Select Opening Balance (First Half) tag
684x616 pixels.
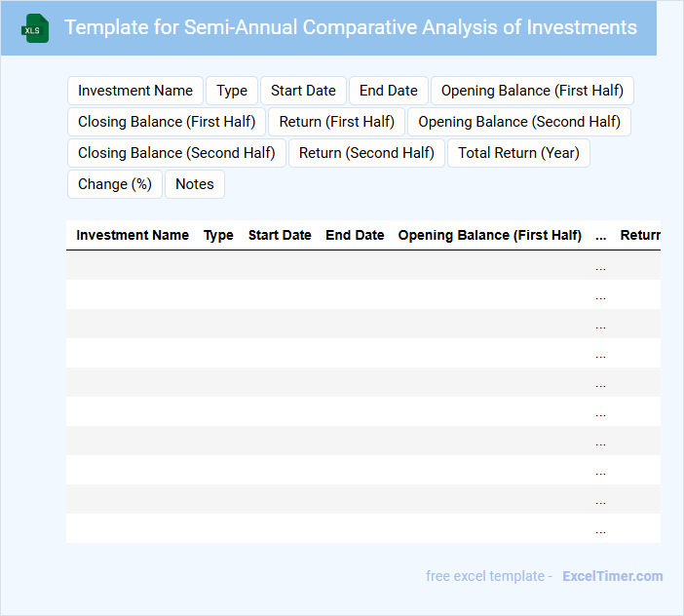pyautogui.click(x=532, y=91)
